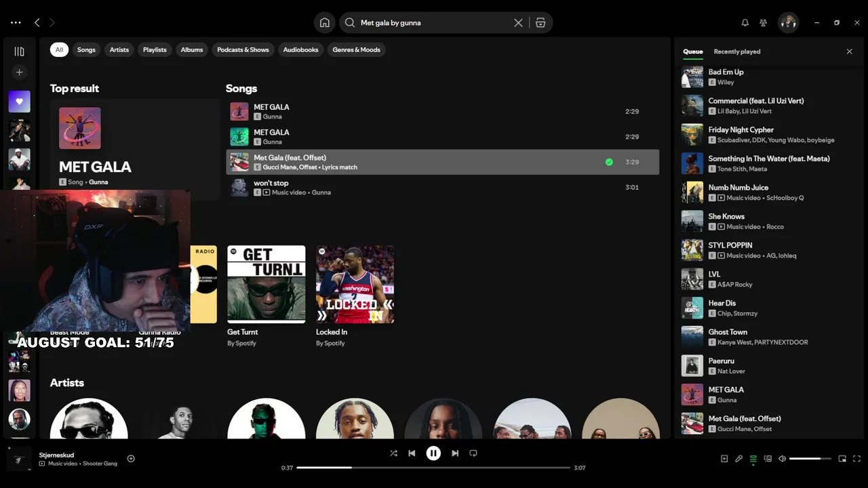
Task: Add Stjerneskud to Liked Songs
Action: [x=131, y=459]
